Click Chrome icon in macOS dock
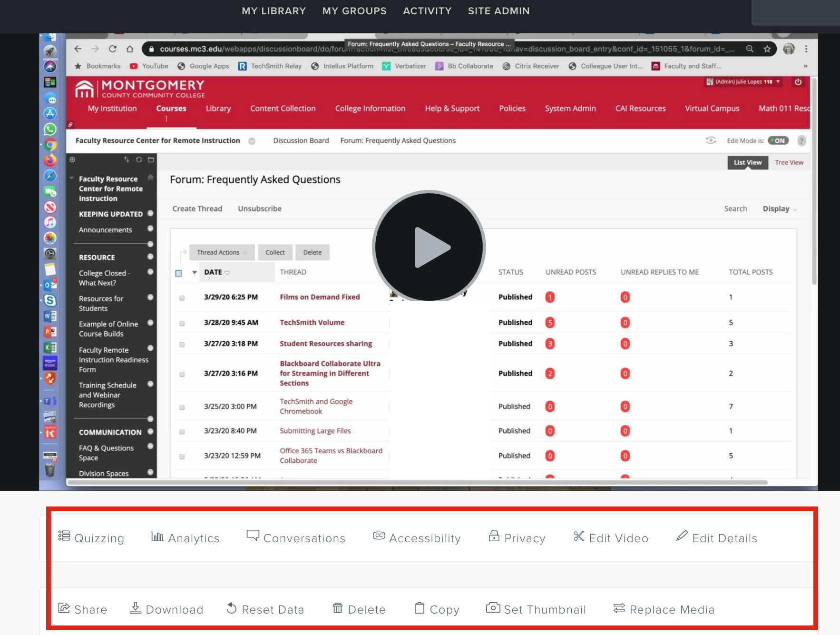This screenshot has width=840, height=635. pyautogui.click(x=50, y=145)
